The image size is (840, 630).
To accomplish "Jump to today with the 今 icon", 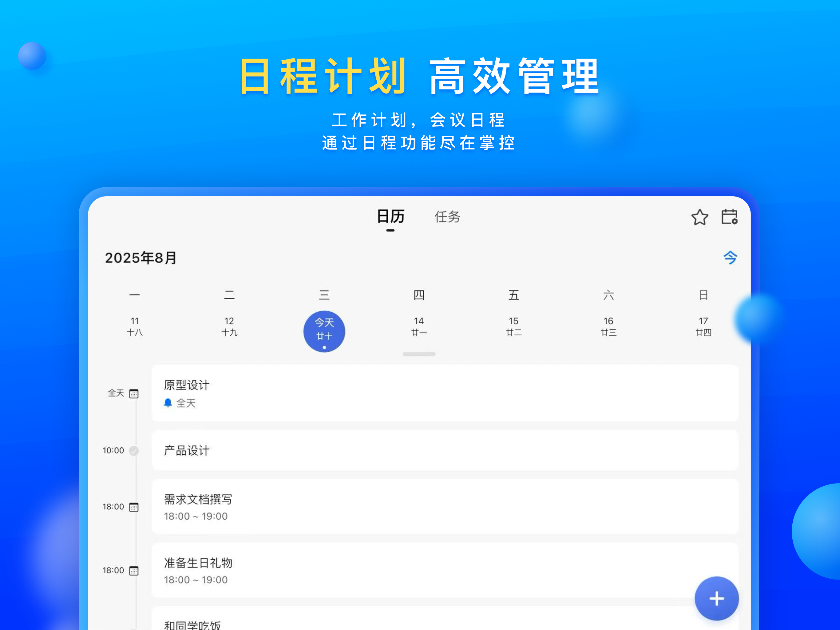I will point(730,257).
